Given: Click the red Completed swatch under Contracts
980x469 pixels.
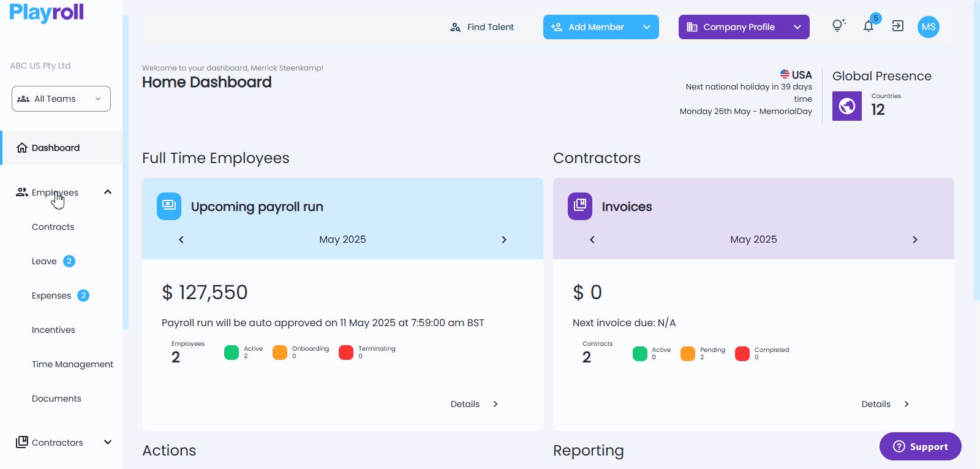Looking at the screenshot, I should (x=742, y=354).
